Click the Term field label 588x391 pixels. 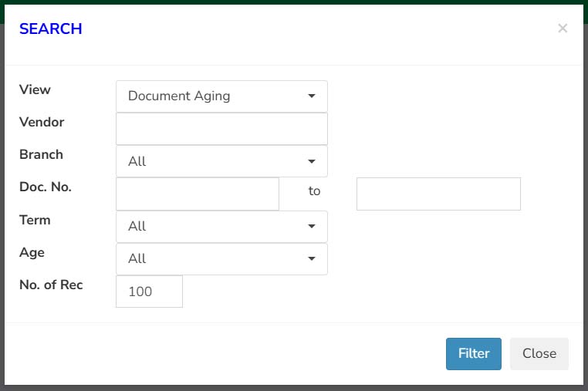35,220
